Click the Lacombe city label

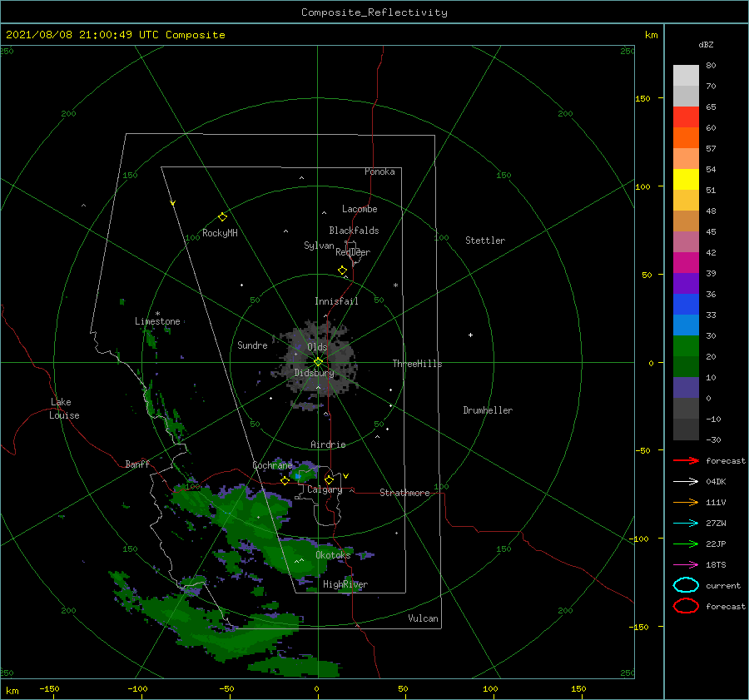[x=360, y=209]
